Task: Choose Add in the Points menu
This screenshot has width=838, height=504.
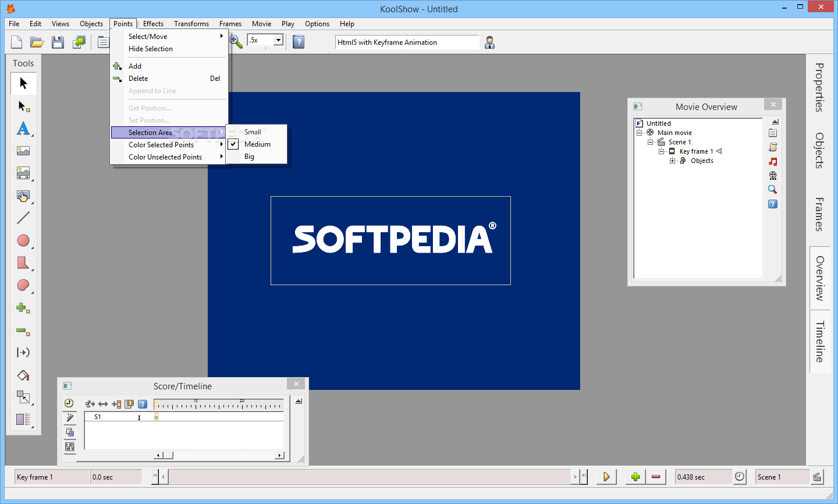Action: point(169,66)
